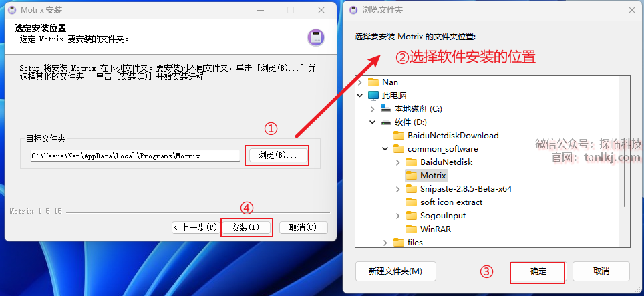Expand the 本地磁盘 (C:) drive
This screenshot has height=296, width=644.
tap(373, 109)
